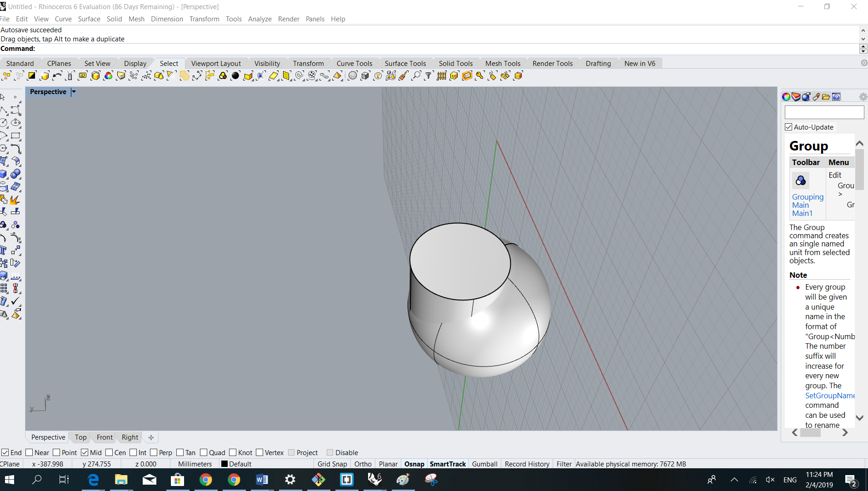Enable the Int osnap checkbox
This screenshot has height=491, width=868.
click(x=133, y=453)
